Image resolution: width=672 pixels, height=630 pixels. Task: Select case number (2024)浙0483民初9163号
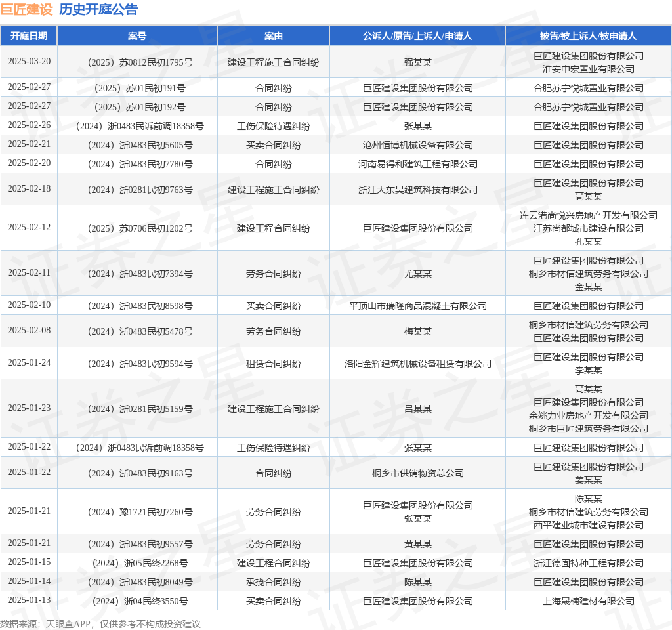tap(140, 473)
